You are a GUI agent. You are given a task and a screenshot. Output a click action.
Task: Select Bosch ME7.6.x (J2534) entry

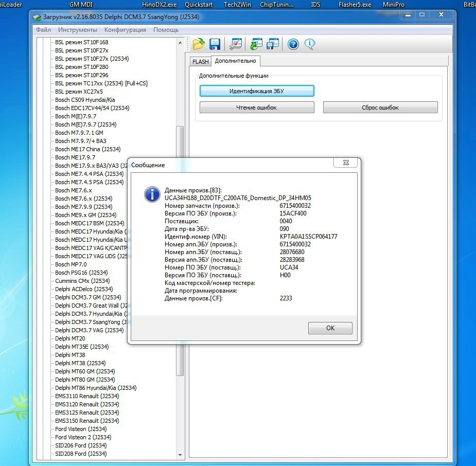point(84,199)
